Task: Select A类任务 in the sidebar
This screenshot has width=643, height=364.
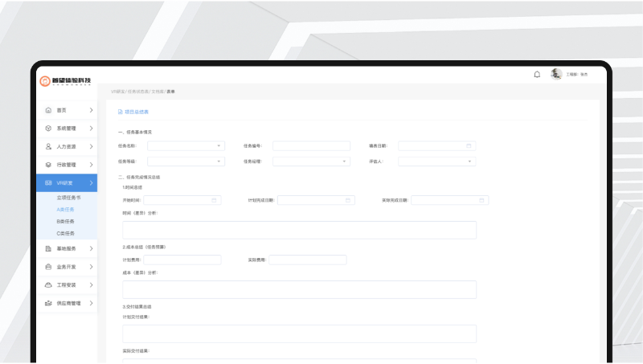Action: pyautogui.click(x=65, y=209)
